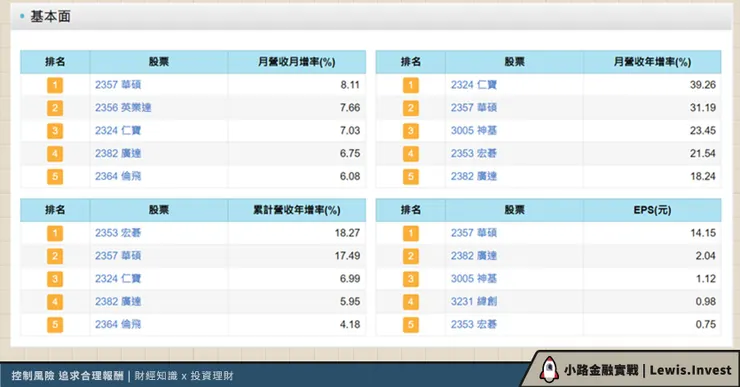
Task: Click the 月營收年增率(%) column header
Action: pos(652,62)
